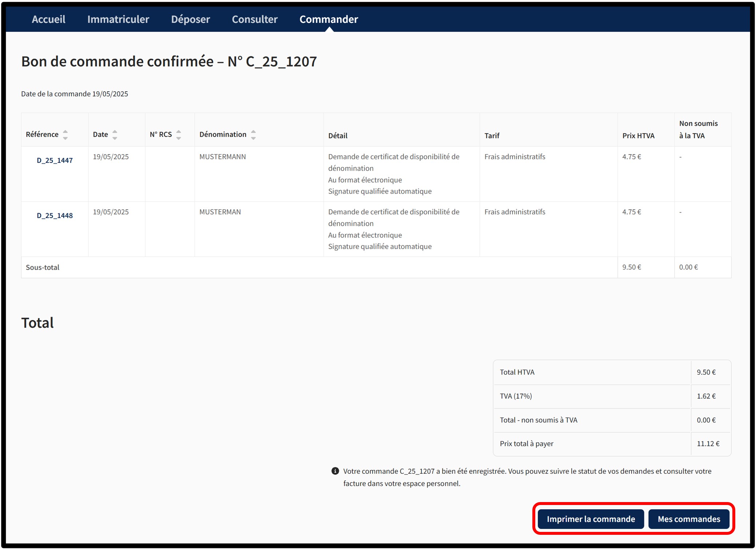Click the Référence column header

(x=42, y=134)
